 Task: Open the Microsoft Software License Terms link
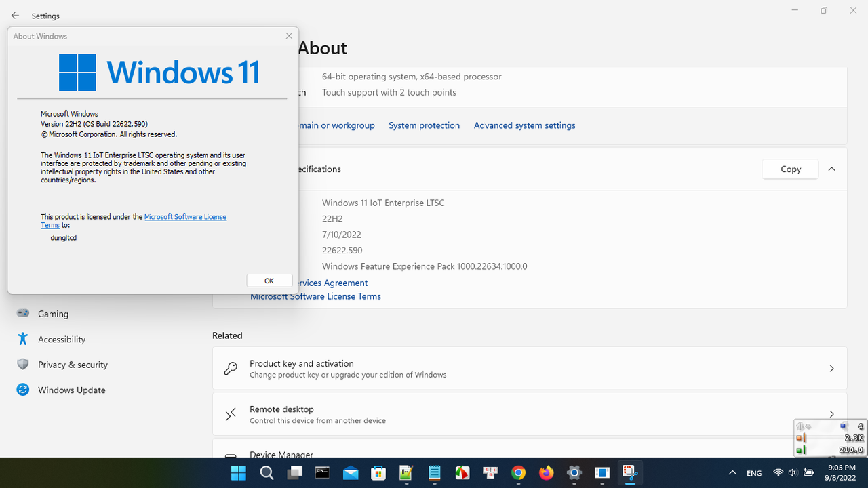pyautogui.click(x=315, y=296)
